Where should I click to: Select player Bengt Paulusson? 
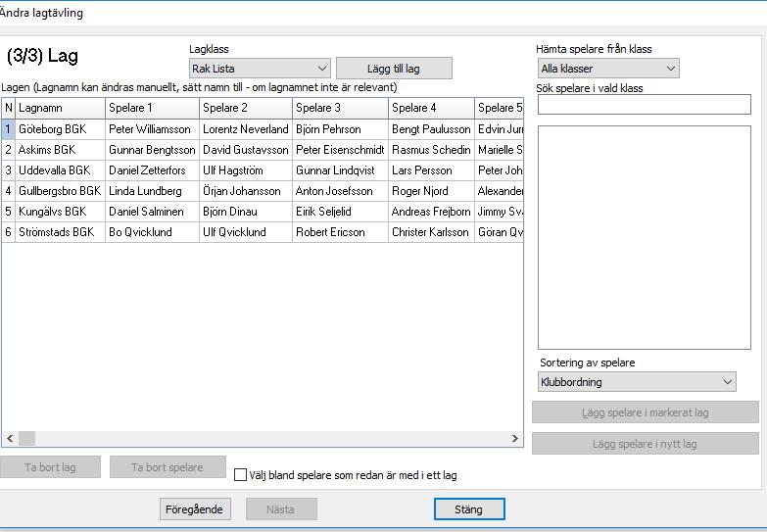pos(431,129)
